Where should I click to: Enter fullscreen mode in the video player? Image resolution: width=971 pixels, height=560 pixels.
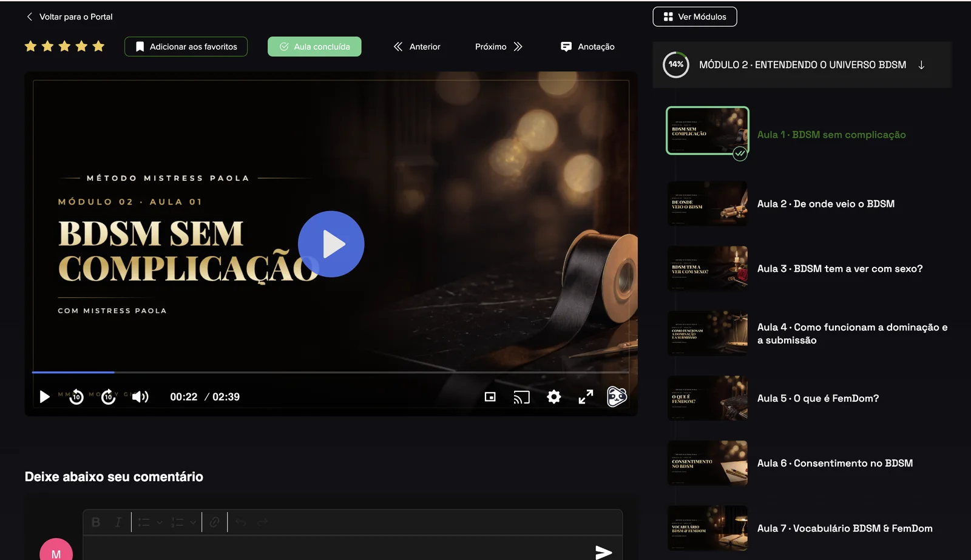click(x=586, y=397)
